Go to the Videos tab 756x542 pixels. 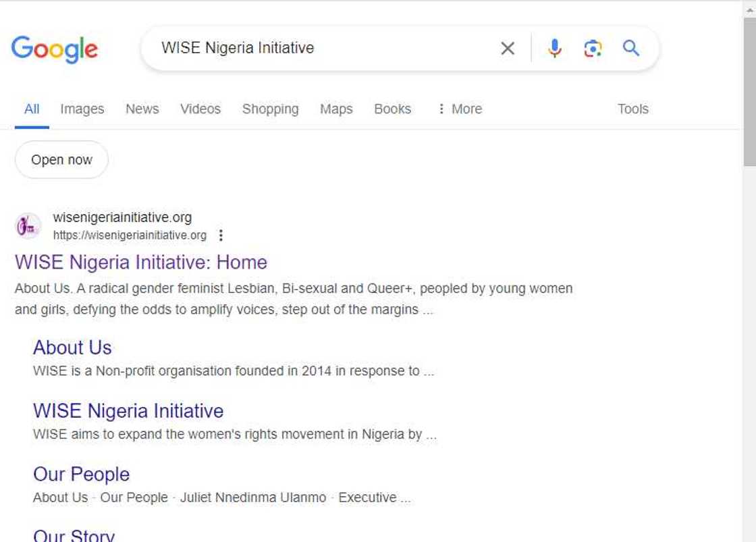pos(200,109)
